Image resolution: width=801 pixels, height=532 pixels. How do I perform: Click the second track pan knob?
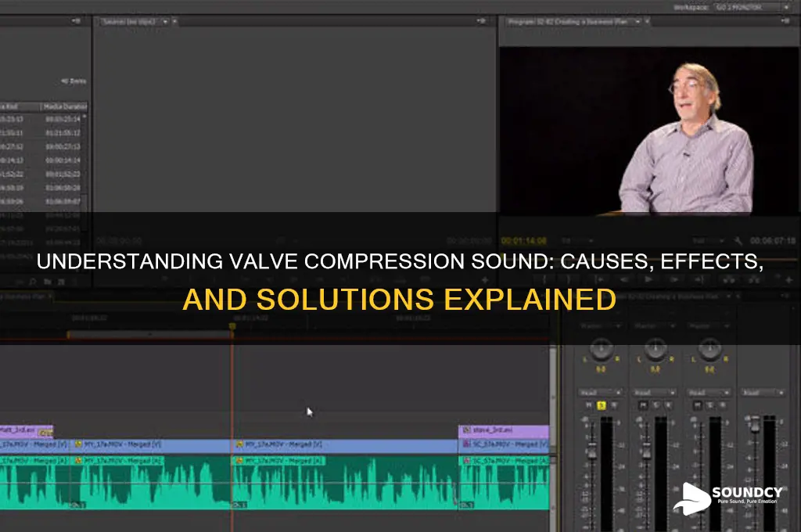click(656, 348)
